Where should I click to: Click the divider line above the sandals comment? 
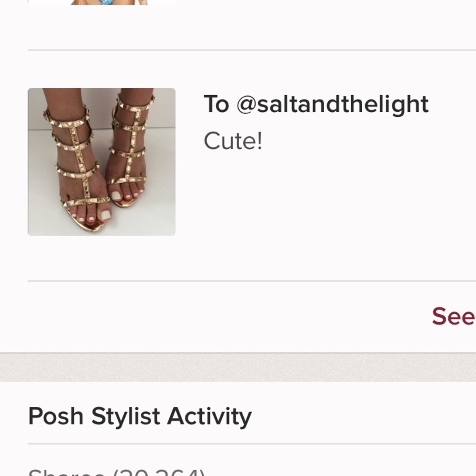tap(238, 50)
